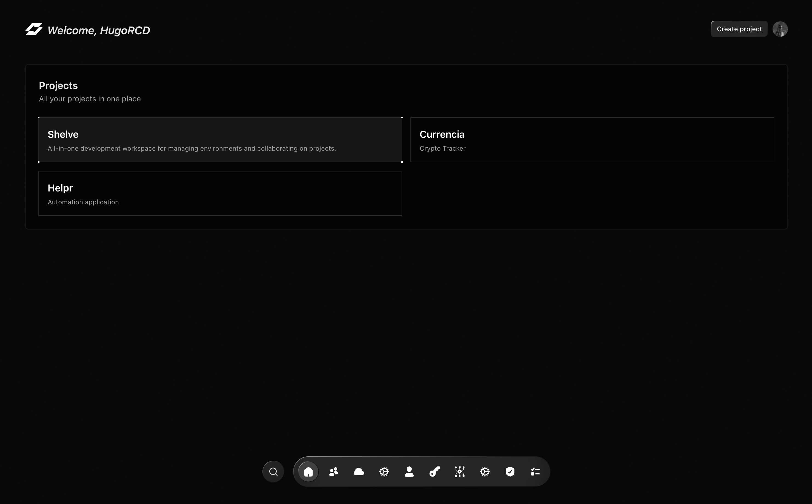The width and height of the screenshot is (812, 504).
Task: Open the Shelve project card
Action: pyautogui.click(x=220, y=140)
